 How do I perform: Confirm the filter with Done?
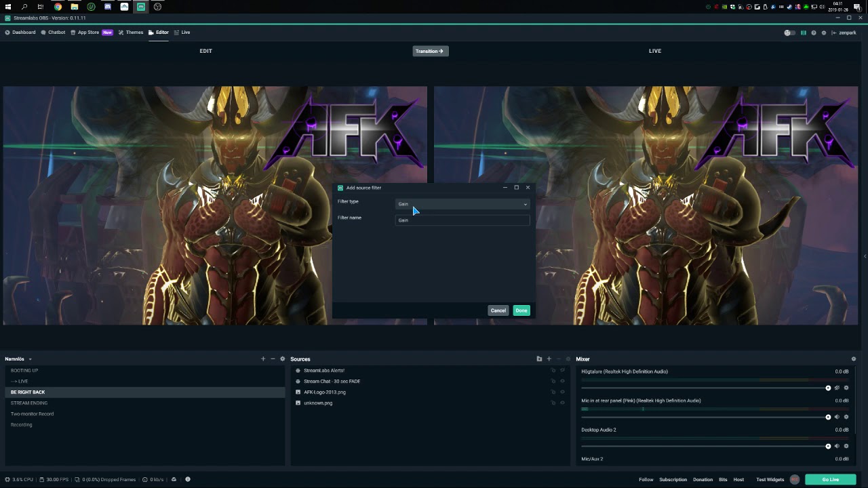pos(521,310)
